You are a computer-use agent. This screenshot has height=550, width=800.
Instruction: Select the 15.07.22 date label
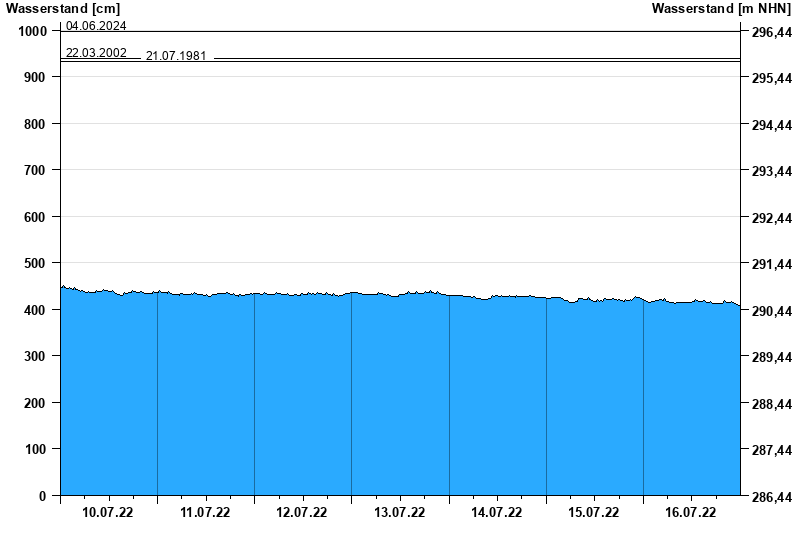point(593,512)
